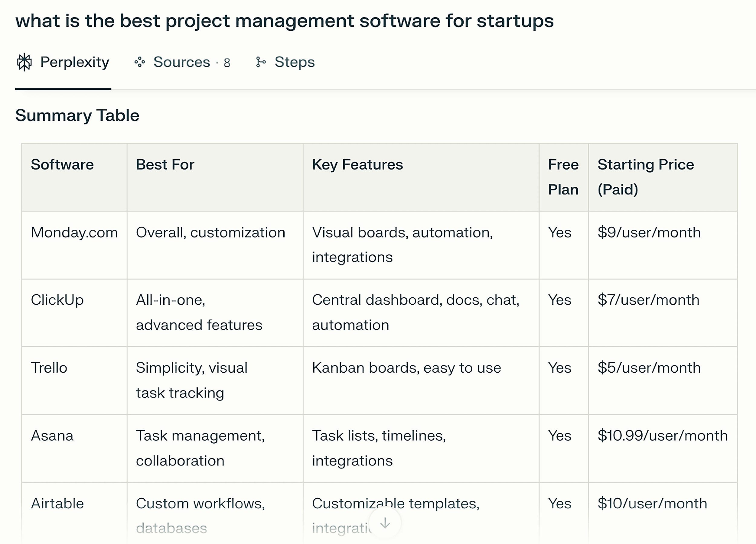Click the Best For column header

(165, 165)
